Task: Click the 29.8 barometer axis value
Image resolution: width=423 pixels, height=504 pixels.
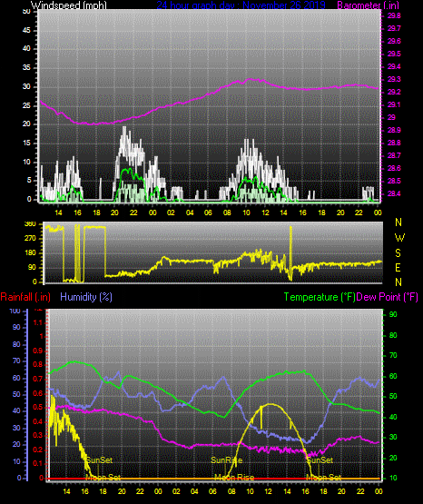Action: [394, 15]
